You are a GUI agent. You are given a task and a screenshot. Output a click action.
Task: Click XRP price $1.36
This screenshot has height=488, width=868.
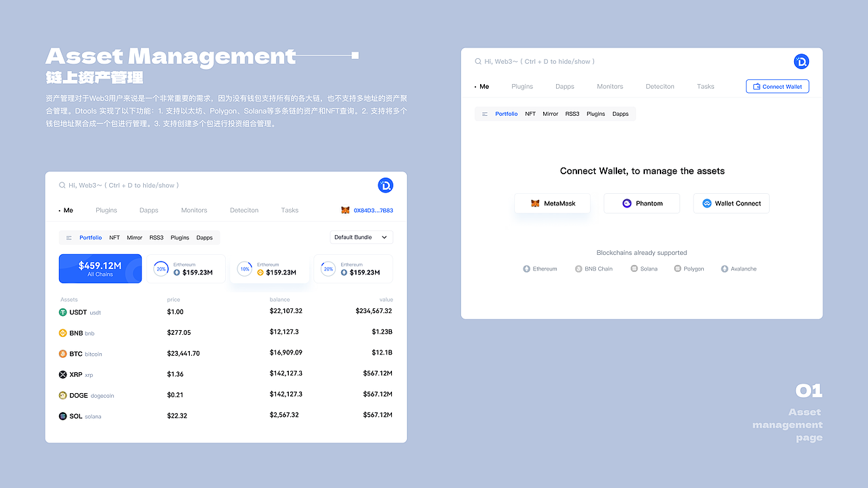tap(175, 374)
